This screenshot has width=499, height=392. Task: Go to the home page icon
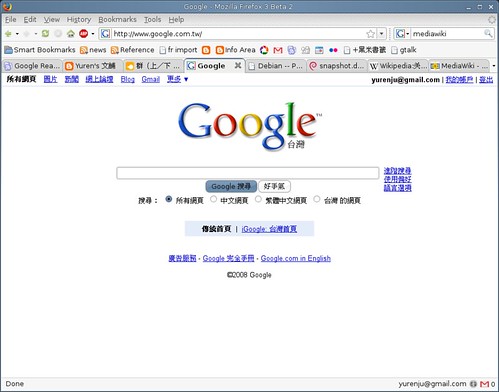[71, 33]
